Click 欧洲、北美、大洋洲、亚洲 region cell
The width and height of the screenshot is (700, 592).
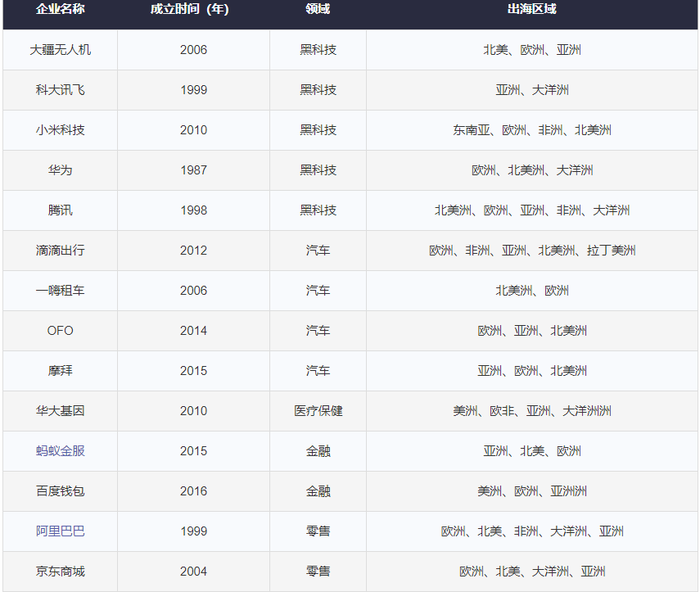pos(531,572)
